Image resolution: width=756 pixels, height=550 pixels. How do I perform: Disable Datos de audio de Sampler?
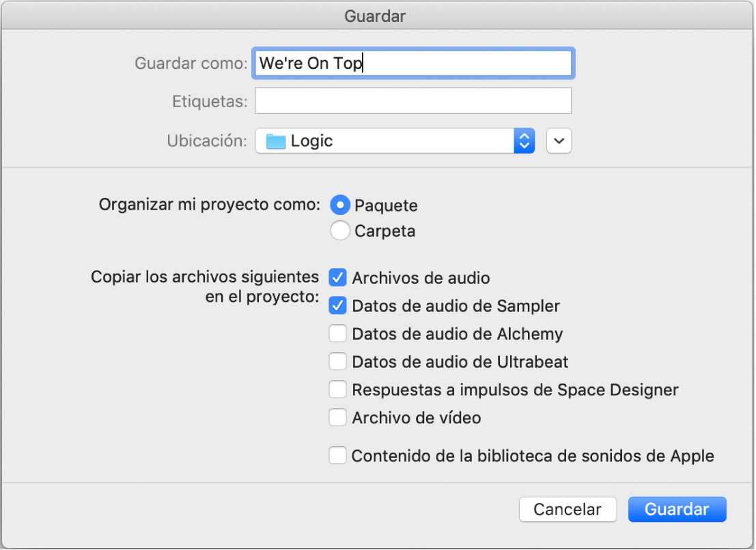click(x=338, y=306)
